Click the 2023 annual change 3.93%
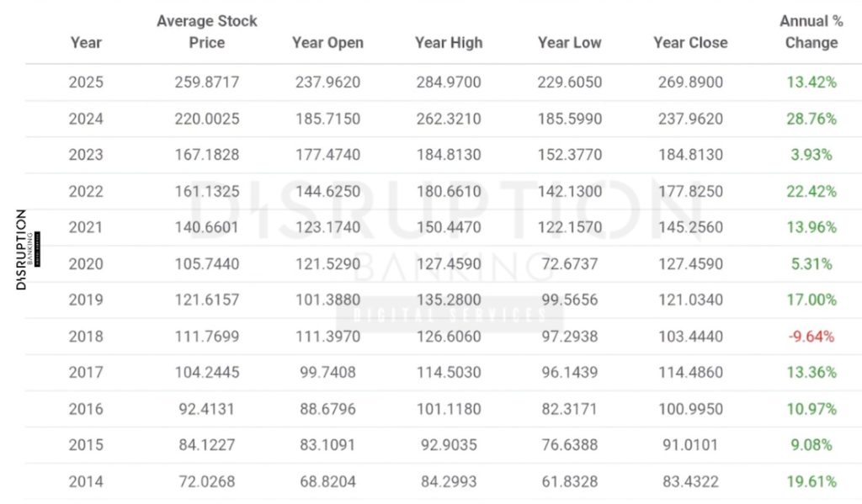This screenshot has width=862, height=504. click(811, 155)
